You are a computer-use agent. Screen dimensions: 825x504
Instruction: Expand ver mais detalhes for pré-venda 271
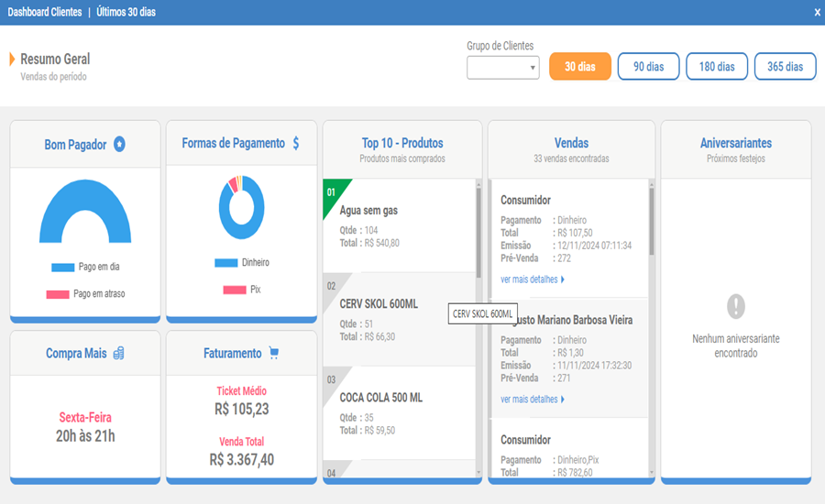[533, 400]
